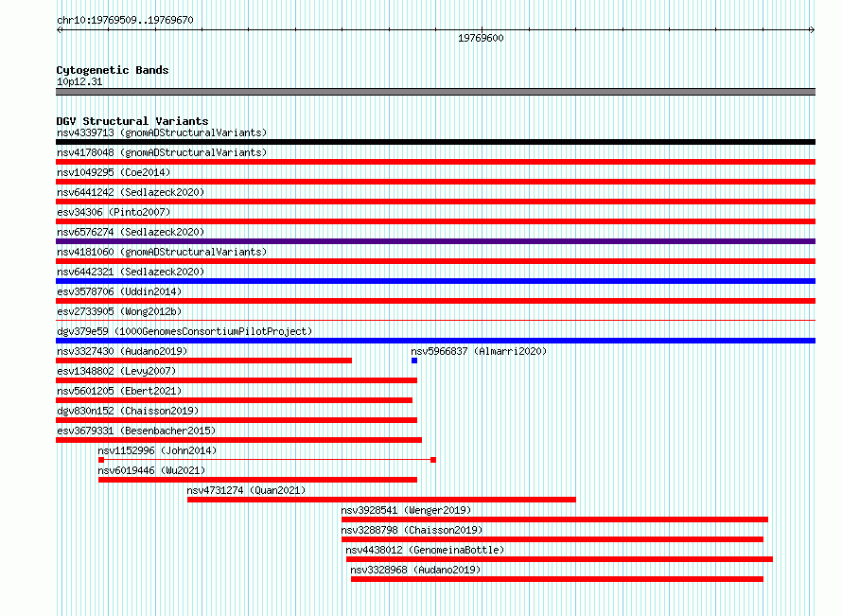The height and width of the screenshot is (616, 842).
Task: Open nsv4181060 gnomADStructuralVariants label
Action: [x=162, y=252]
